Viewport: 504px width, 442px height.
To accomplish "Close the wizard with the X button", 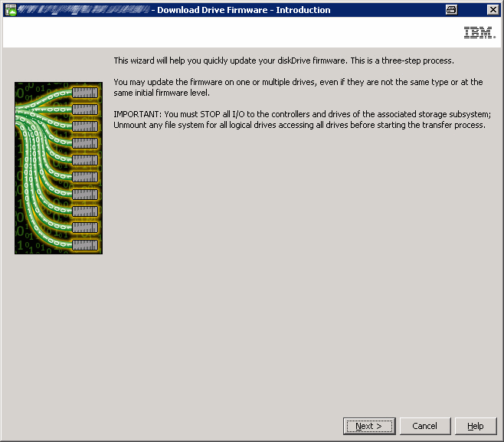I will coord(493,10).
